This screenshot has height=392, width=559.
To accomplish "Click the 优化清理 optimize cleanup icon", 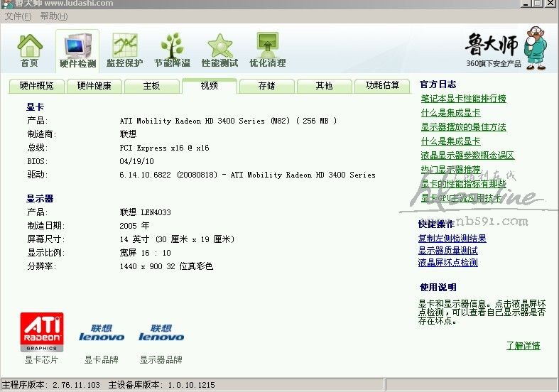I will [x=267, y=50].
